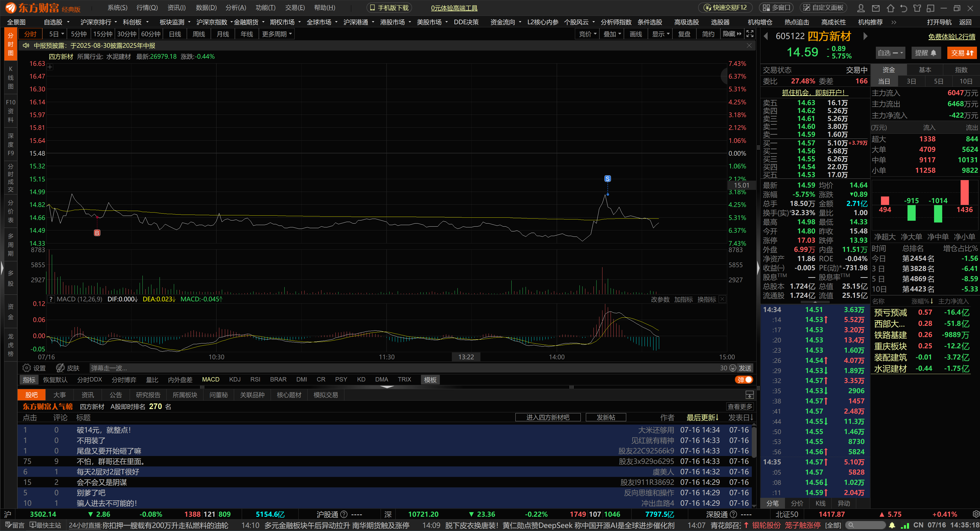Open 深股通 help question icon

(733, 514)
